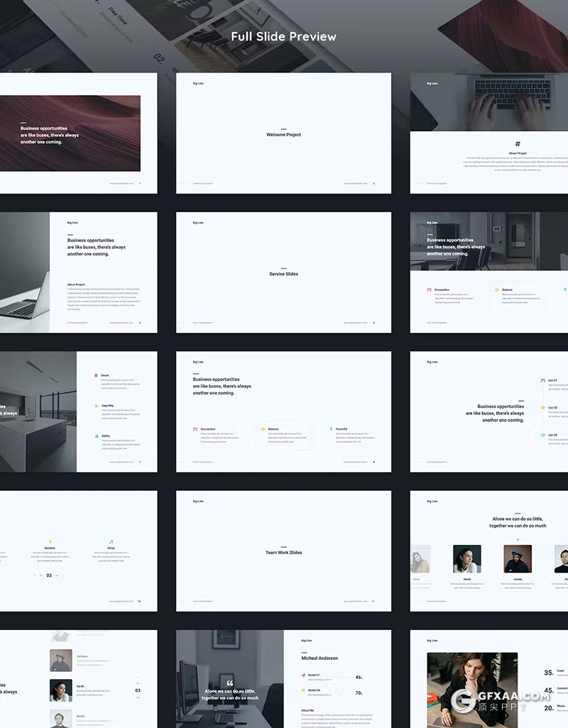Click the yellow Model 02 icon
Screen dimensions: 568x728
pos(303,690)
